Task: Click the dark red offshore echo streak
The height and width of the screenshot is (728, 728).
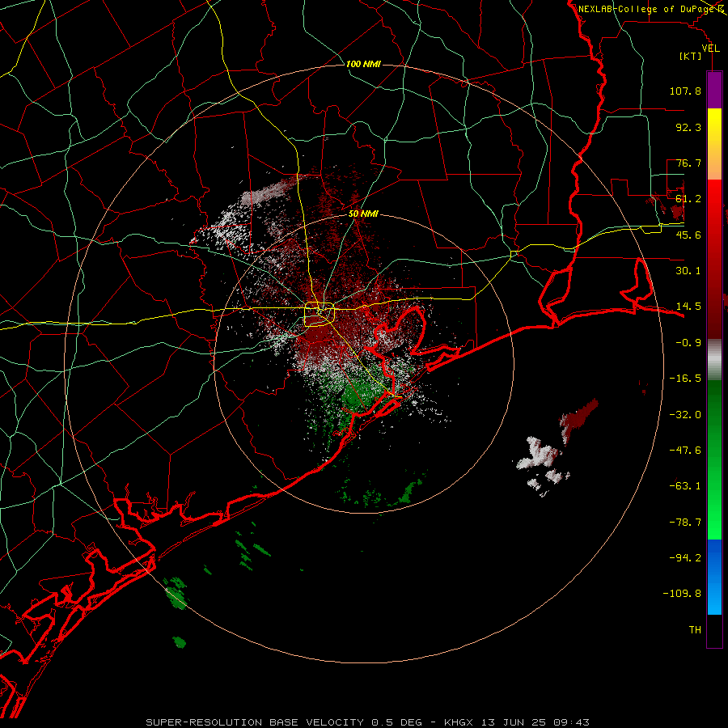Action: 578,416
